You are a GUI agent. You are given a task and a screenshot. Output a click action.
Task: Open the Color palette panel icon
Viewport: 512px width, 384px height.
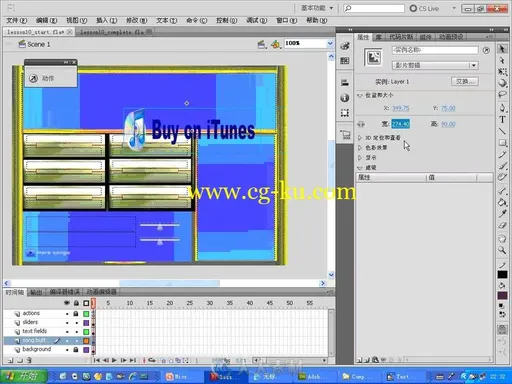pyautogui.click(x=345, y=46)
